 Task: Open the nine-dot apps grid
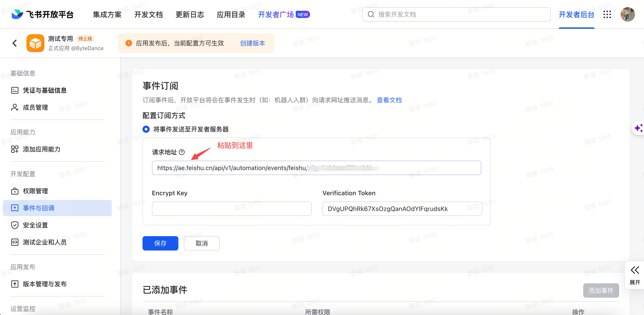point(607,14)
